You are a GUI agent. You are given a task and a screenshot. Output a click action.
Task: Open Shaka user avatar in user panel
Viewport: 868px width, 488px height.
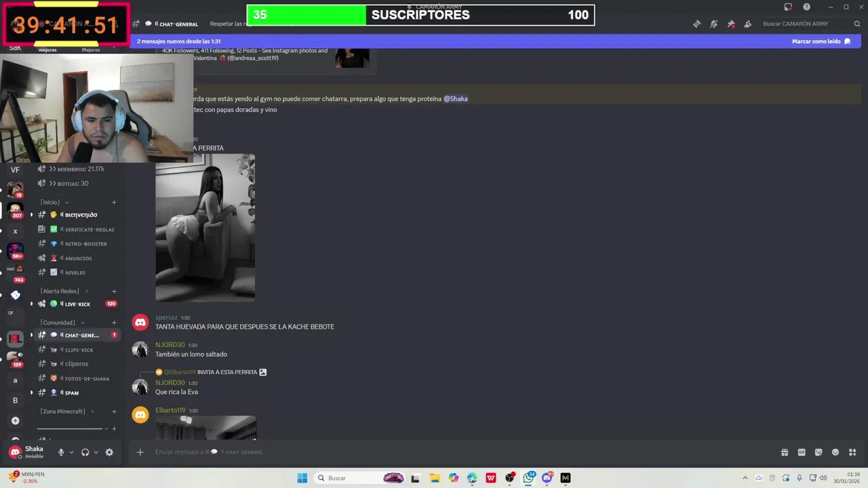click(15, 452)
